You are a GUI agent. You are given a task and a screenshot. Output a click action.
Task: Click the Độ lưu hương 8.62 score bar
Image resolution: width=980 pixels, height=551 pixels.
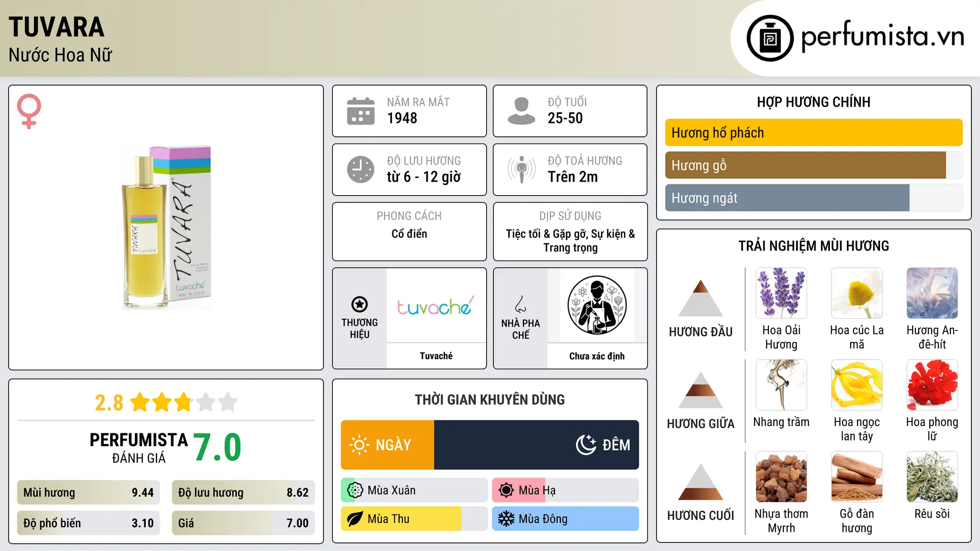click(243, 493)
